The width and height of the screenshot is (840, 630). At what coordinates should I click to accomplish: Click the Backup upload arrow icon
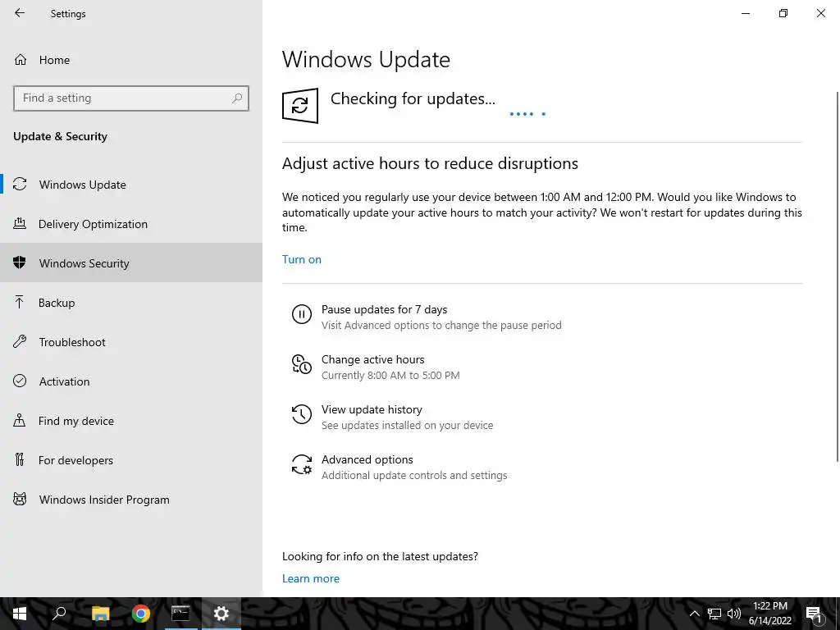(x=20, y=302)
